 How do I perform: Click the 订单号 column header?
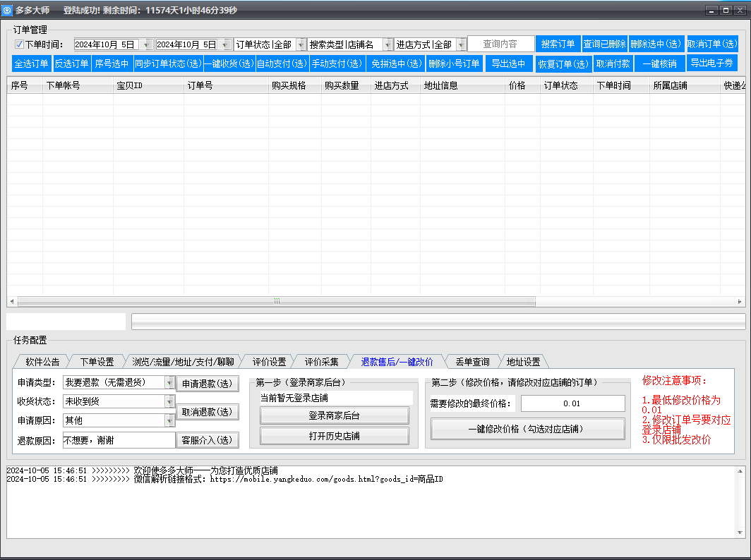pos(200,86)
